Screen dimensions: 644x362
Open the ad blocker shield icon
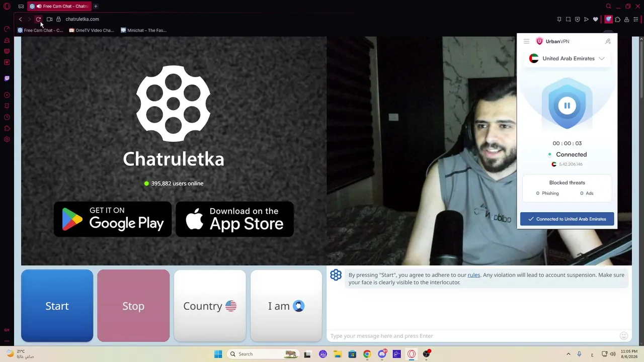pos(577,19)
